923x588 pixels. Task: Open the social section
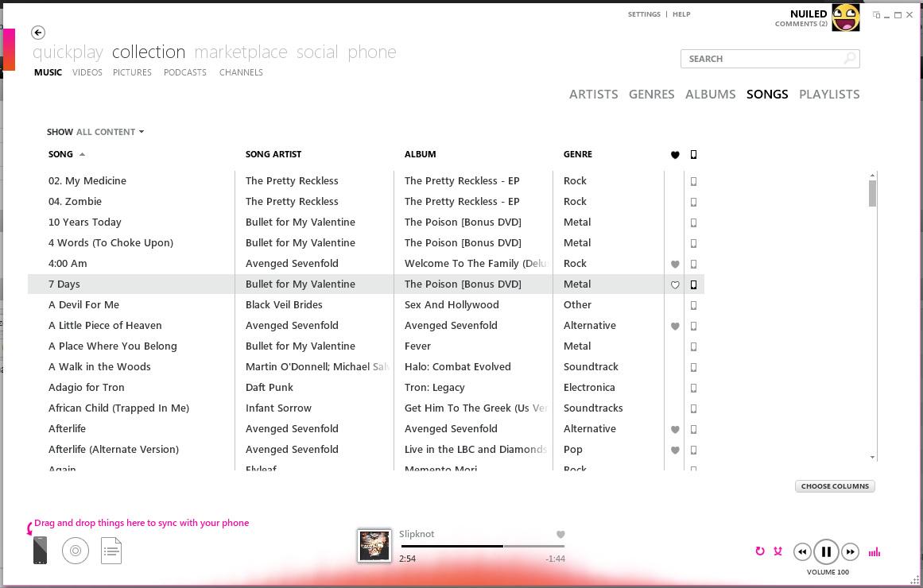coord(317,52)
